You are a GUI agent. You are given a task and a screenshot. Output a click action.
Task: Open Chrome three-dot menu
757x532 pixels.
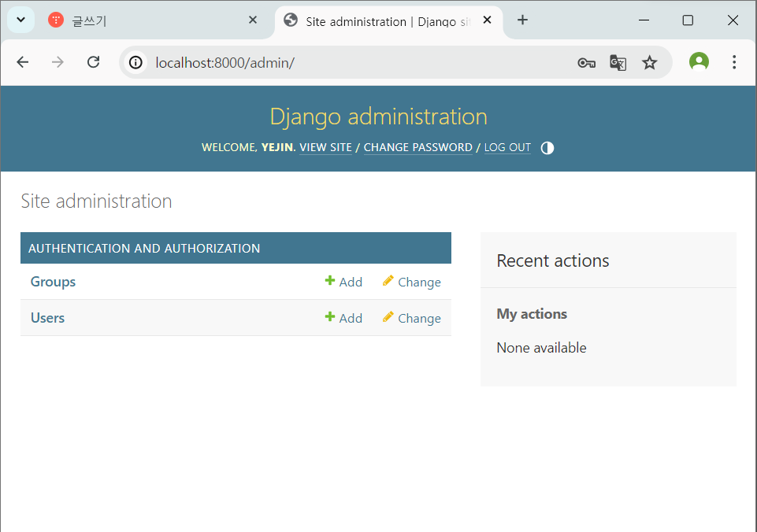pos(734,62)
